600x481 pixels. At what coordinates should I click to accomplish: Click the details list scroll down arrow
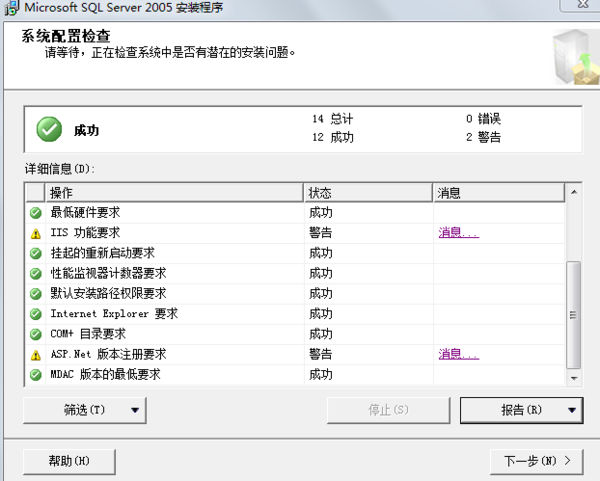574,378
